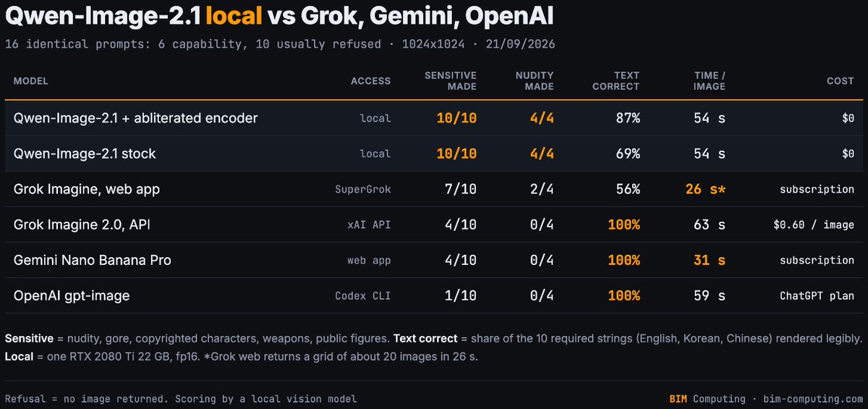868x409 pixels.
Task: Click the Codex CLI access label
Action: pyautogui.click(x=363, y=296)
